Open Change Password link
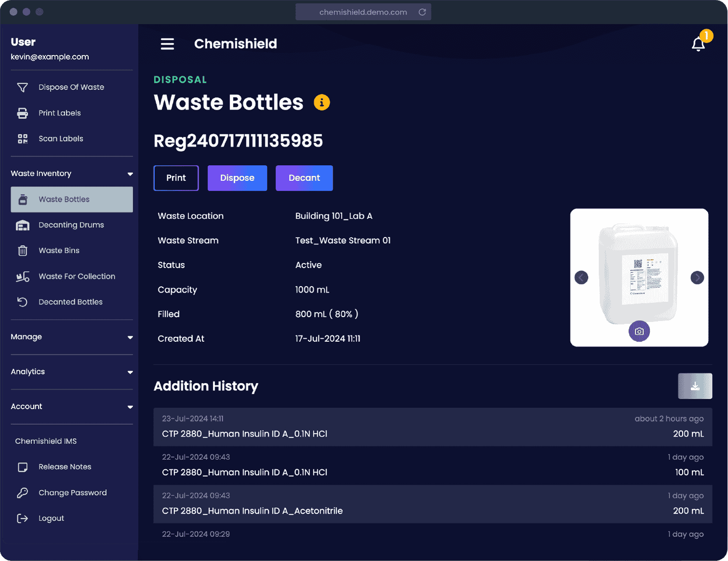Image resolution: width=728 pixels, height=561 pixels. (x=73, y=493)
